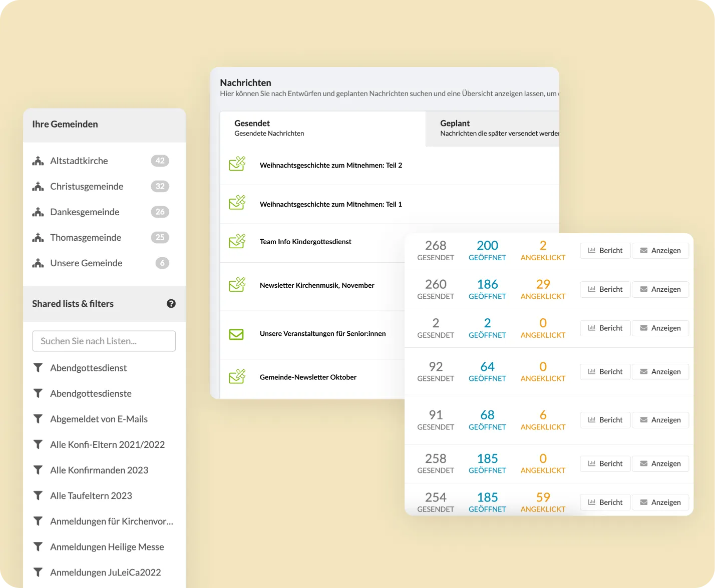This screenshot has width=715, height=588.
Task: Click envelope icon for Weihnachtsgeschichte Teil 1
Action: 237,203
